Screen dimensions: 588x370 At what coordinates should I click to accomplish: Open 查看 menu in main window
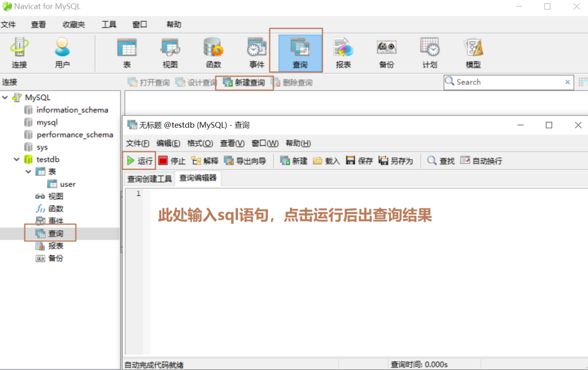(38, 24)
